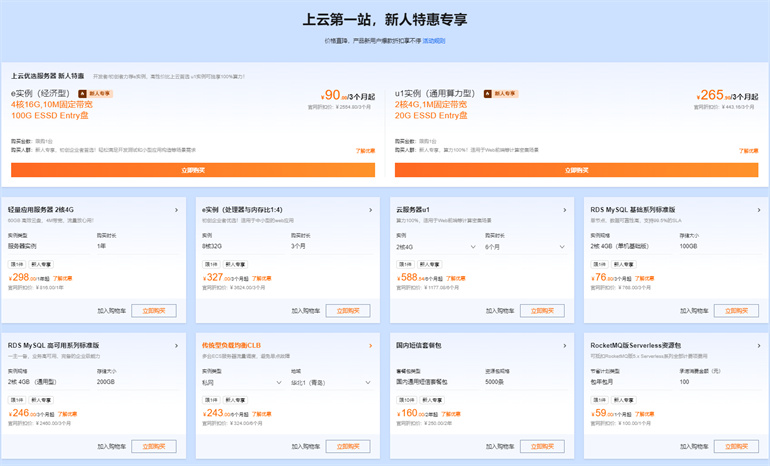Click the 云服务器u1 card title
770x466 pixels.
(413, 210)
